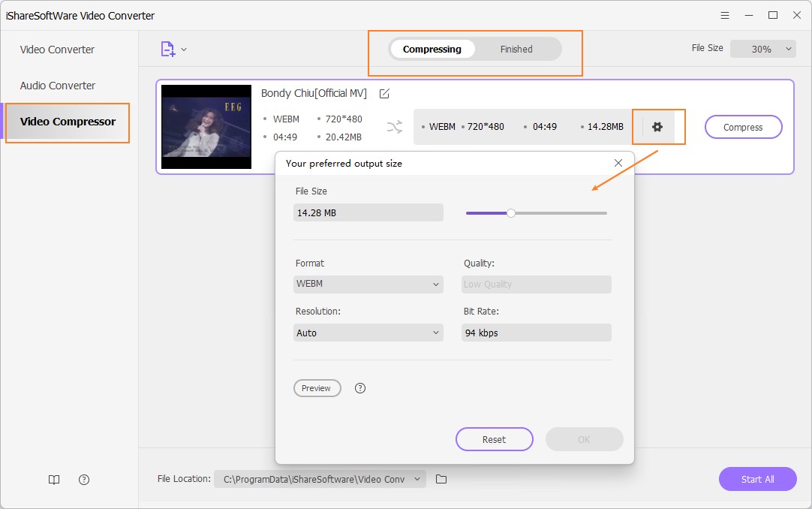Image resolution: width=812 pixels, height=509 pixels.
Task: Click the shuffle convert arrows icon
Action: [395, 127]
